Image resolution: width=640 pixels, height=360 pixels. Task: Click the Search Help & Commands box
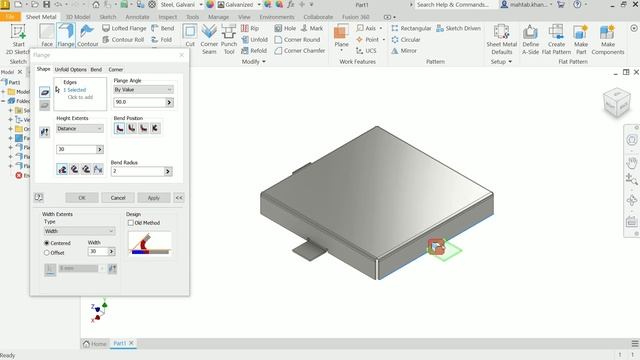pyautogui.click(x=453, y=4)
